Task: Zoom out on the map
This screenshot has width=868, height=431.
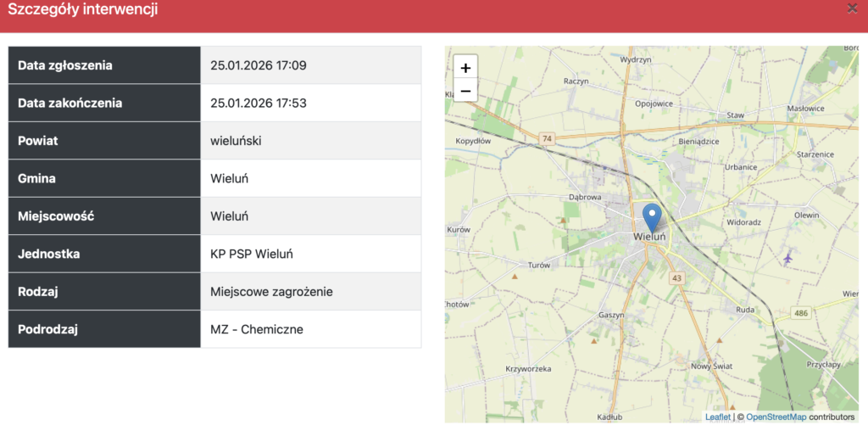Action: (465, 90)
